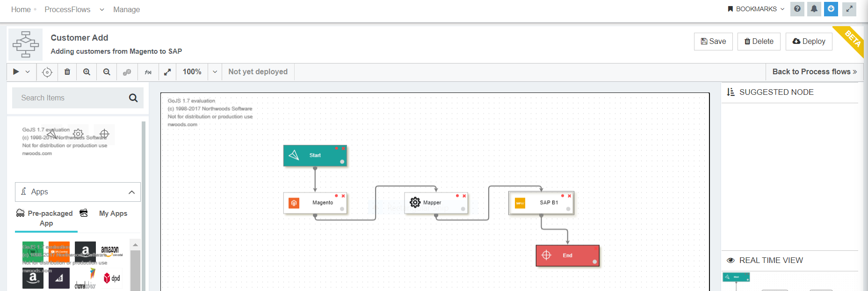Click the Search Items input field
Screen dimensions: 868x291
pos(70,98)
